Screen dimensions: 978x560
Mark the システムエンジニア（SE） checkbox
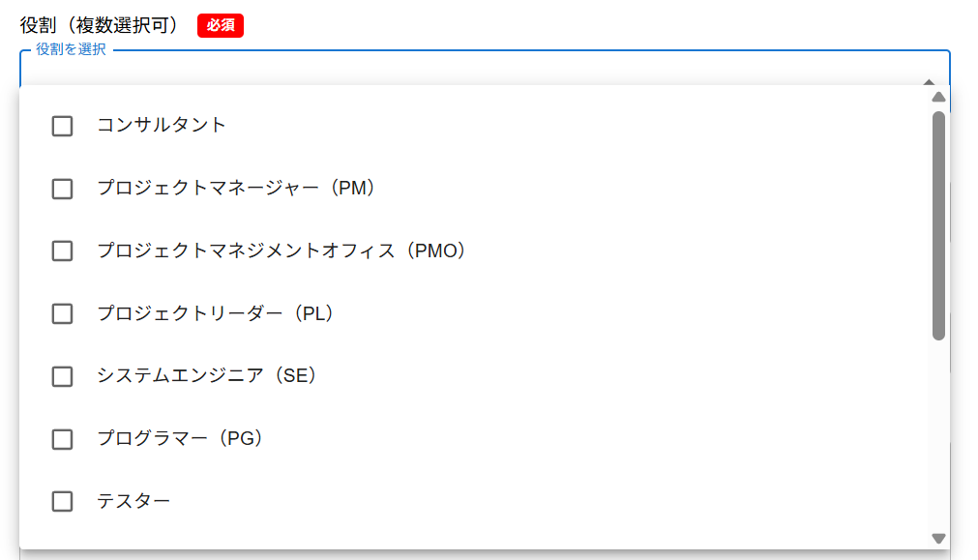click(x=62, y=376)
